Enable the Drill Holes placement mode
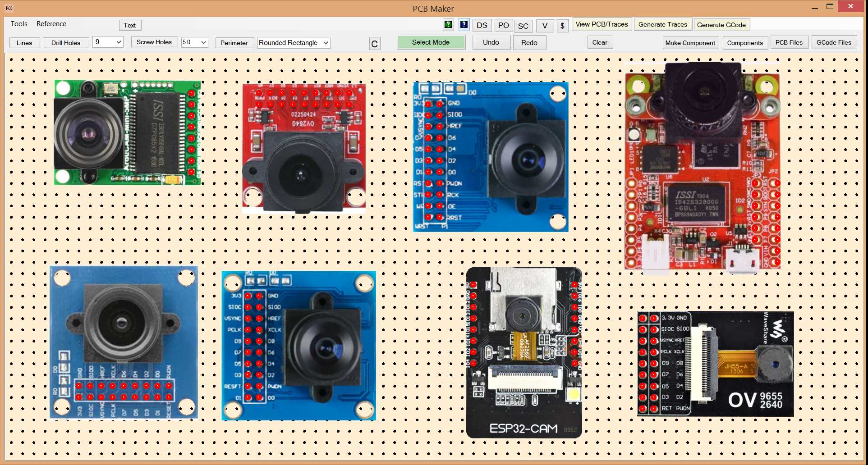Screen dimensions: 868x465 66,43
